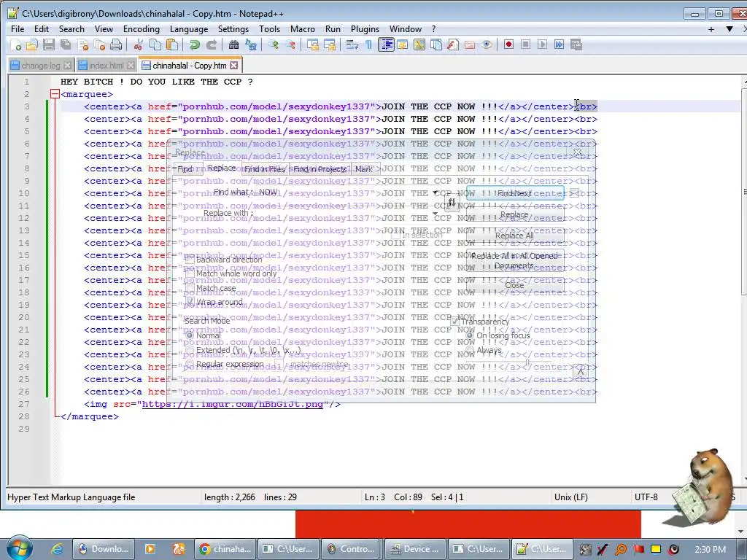The height and width of the screenshot is (560, 747).
Task: Click the Copy toolbar icon
Action: 155,44
